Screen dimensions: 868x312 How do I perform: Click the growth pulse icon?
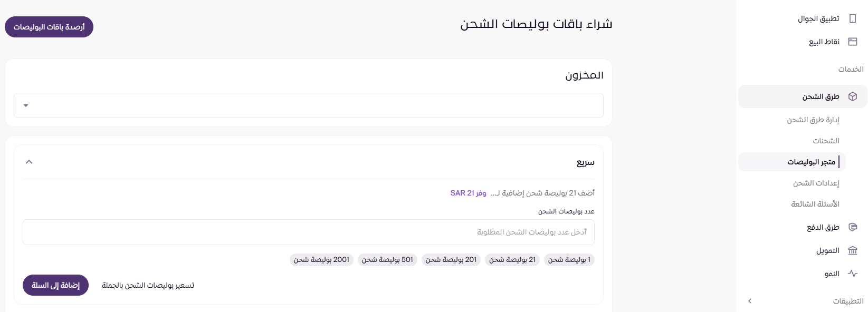click(x=852, y=274)
